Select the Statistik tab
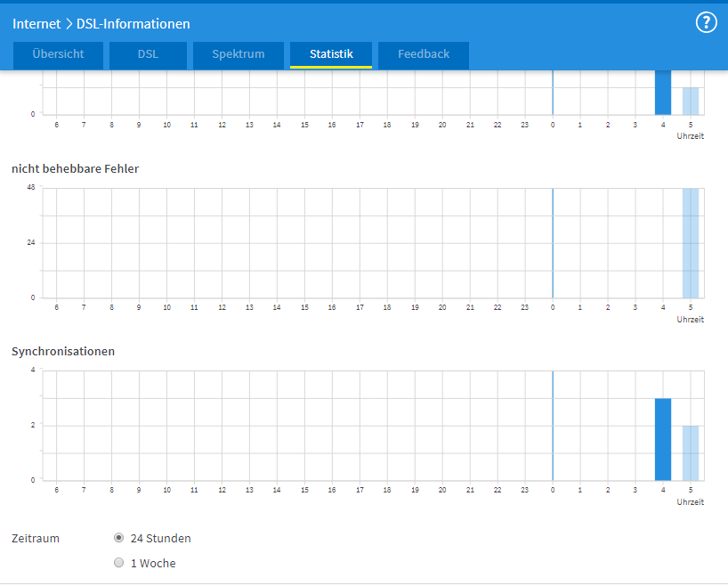 point(331,54)
